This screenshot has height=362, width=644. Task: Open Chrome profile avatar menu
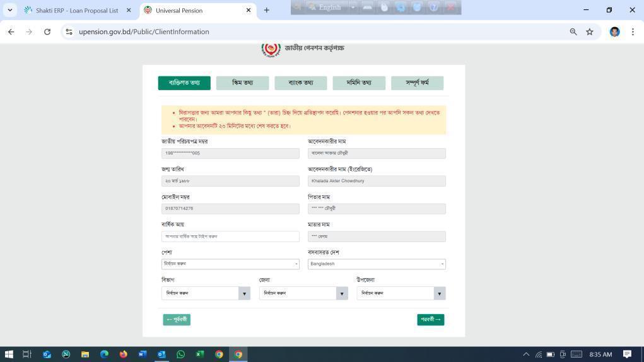(x=614, y=32)
